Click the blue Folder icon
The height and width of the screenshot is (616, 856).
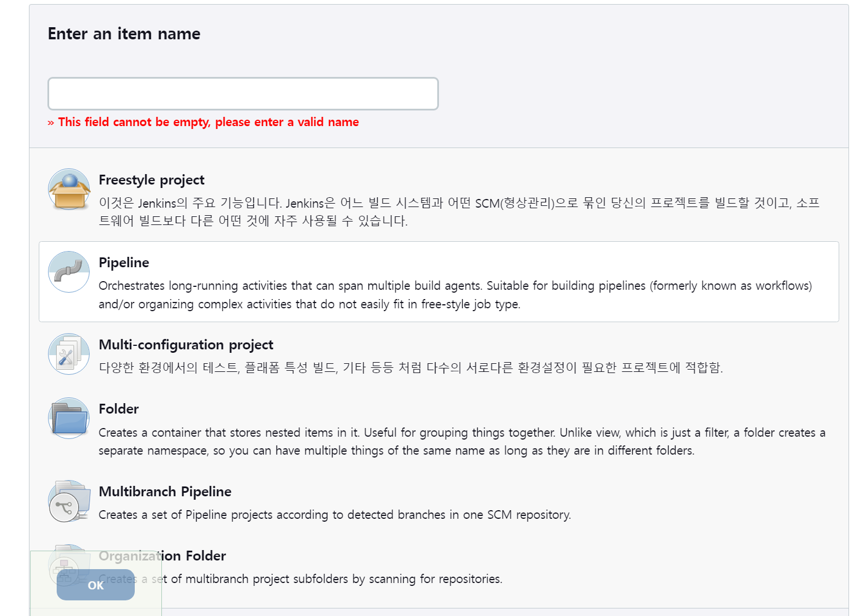[x=69, y=418]
